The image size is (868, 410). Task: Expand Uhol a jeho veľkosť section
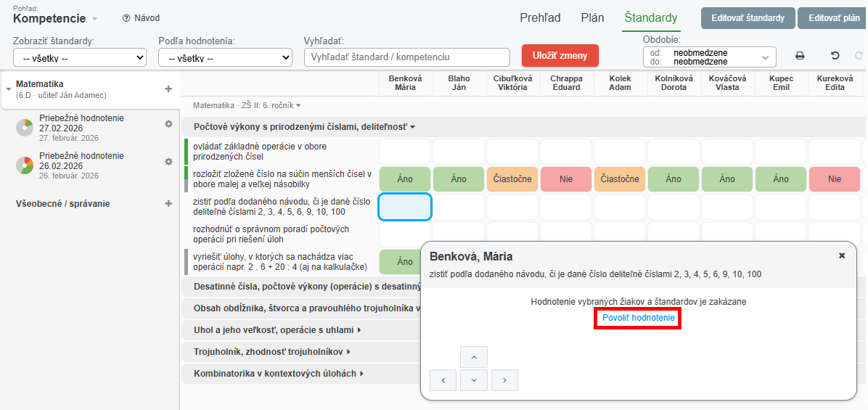277,330
